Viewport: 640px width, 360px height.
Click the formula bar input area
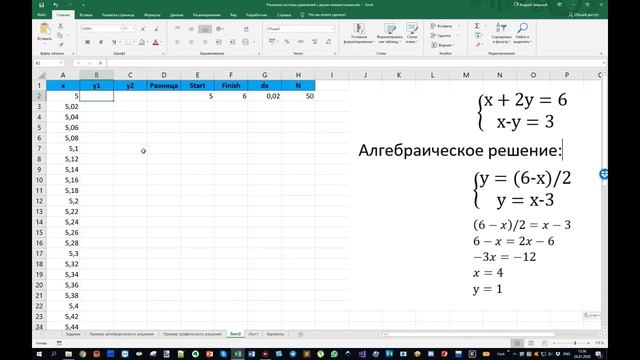(x=353, y=63)
